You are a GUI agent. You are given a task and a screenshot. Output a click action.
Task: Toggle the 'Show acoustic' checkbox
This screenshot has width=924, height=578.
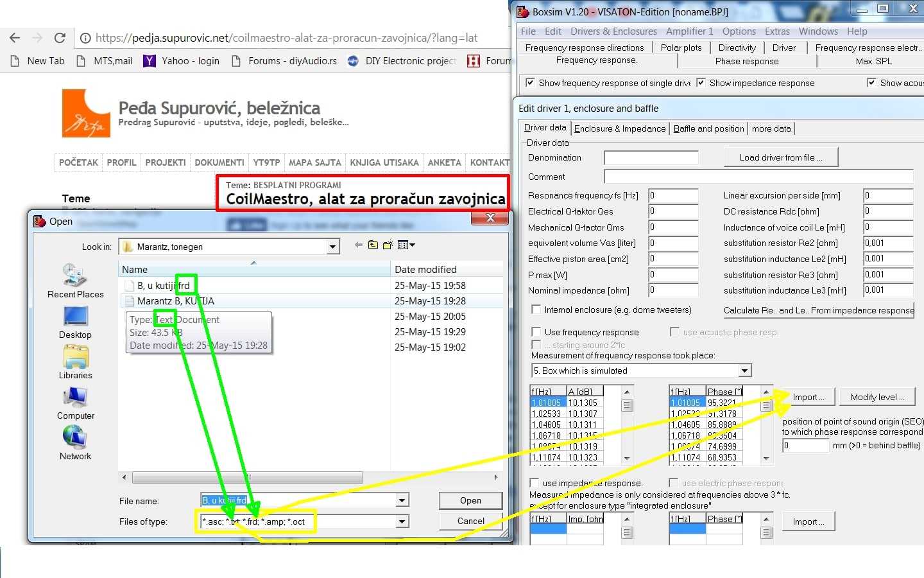[x=871, y=83]
